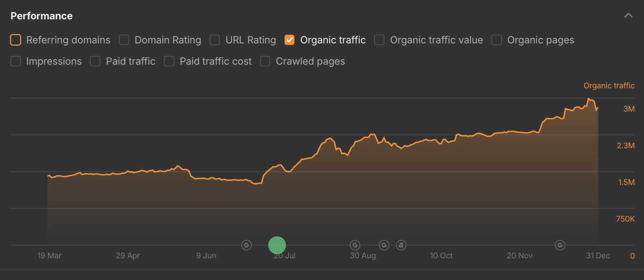Image resolution: width=644 pixels, height=280 pixels.
Task: Collapse the Performance panel with chevron
Action: tap(628, 15)
